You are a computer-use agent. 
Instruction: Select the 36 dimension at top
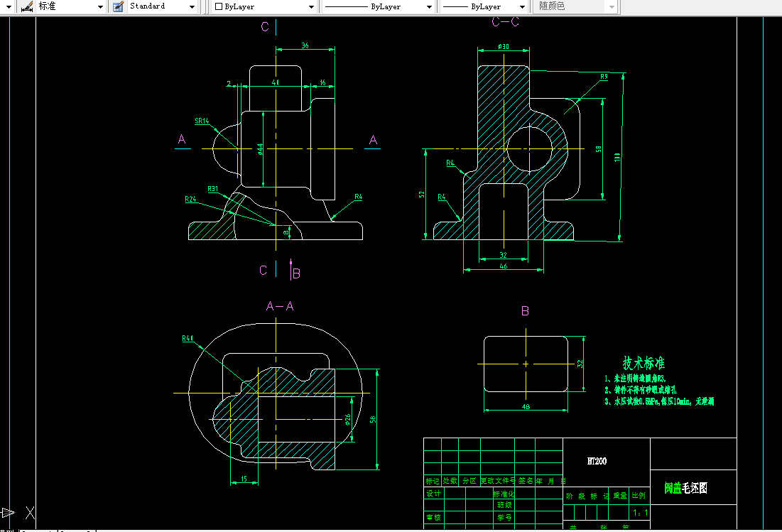point(305,45)
